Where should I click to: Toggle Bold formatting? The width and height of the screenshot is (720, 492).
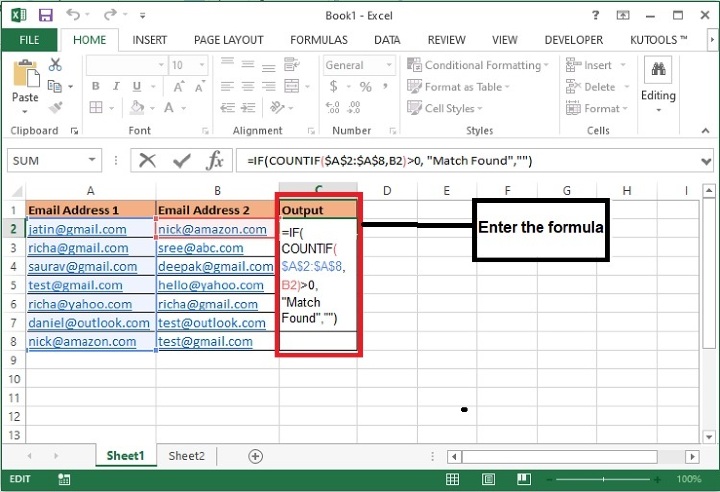click(x=95, y=87)
